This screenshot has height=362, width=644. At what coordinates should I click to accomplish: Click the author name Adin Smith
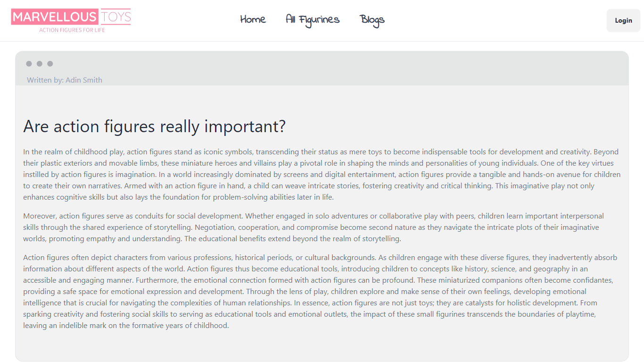pos(84,80)
